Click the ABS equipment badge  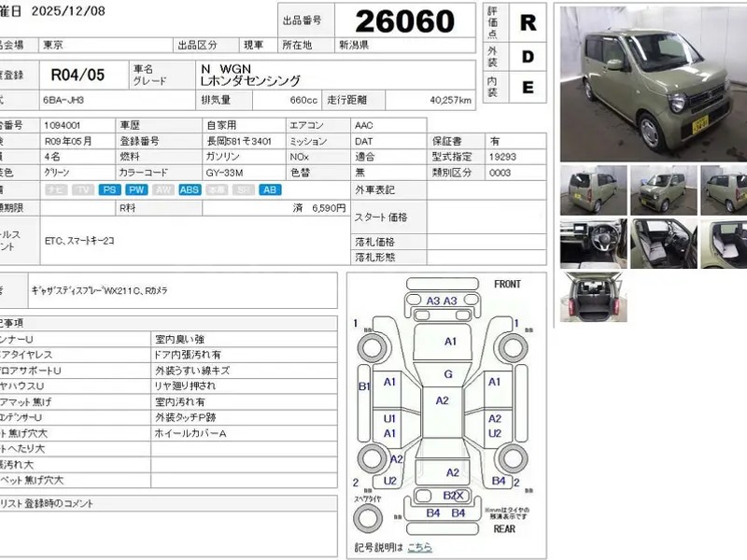pos(190,189)
